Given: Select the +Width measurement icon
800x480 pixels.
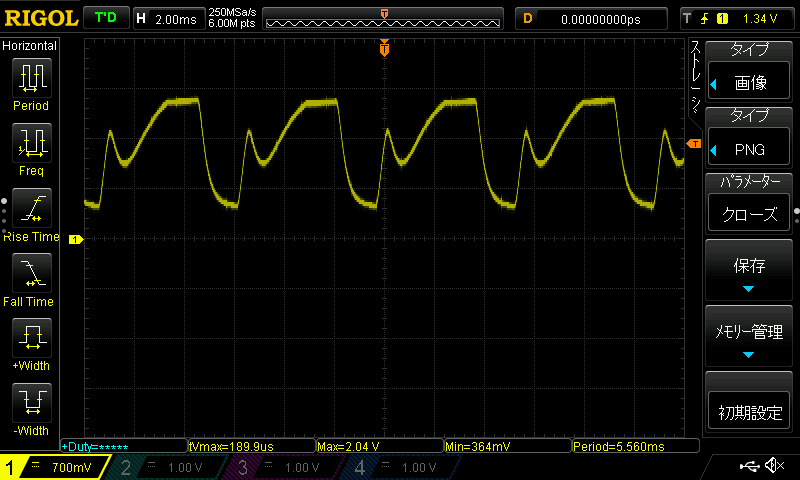Looking at the screenshot, I should click(30, 337).
